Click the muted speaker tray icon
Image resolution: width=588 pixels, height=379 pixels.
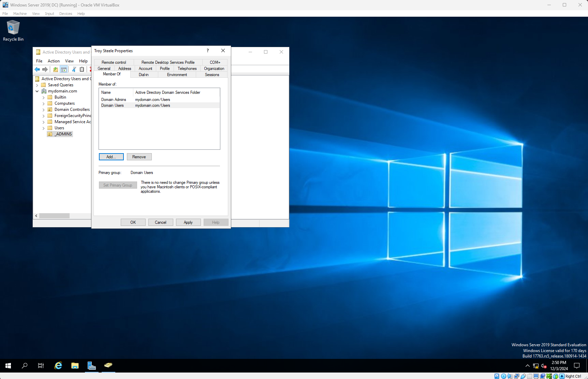[x=544, y=366]
